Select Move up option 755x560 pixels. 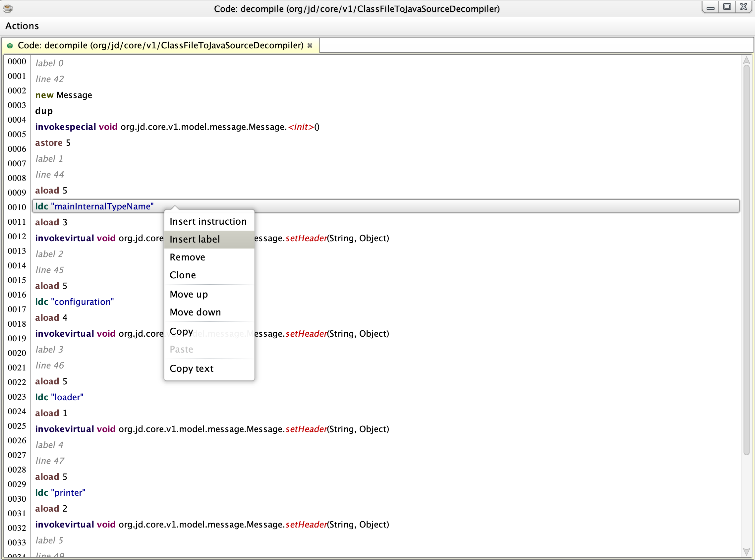coord(189,294)
